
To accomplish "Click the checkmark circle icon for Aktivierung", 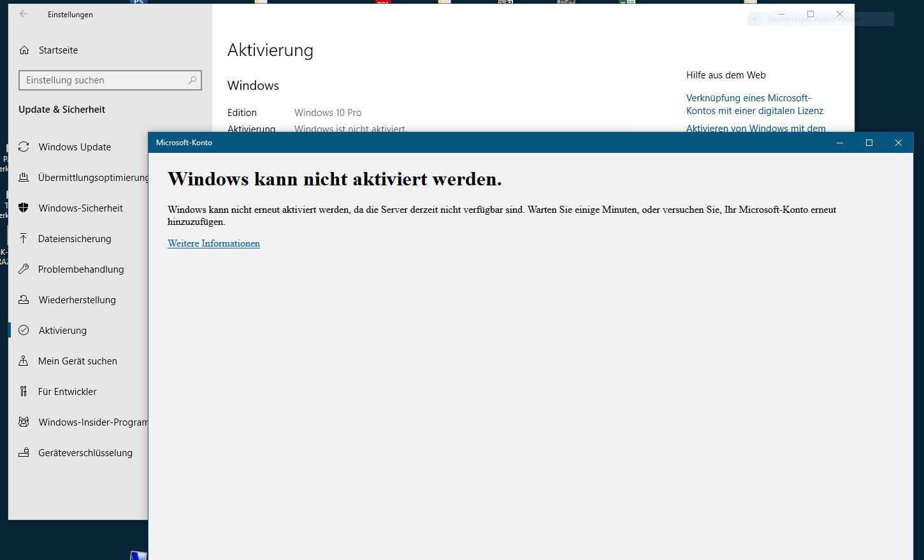I will 24,331.
